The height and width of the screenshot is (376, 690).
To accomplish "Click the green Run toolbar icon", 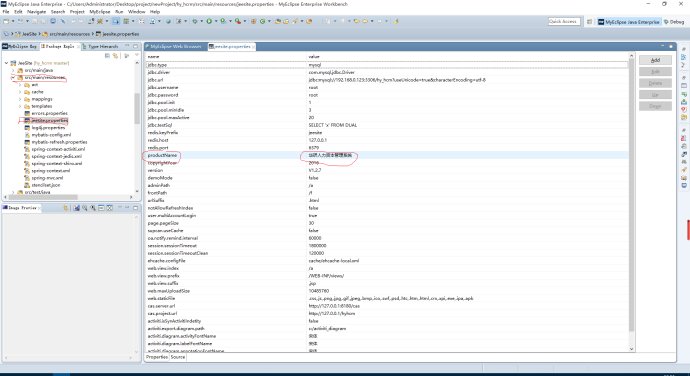I will click(x=209, y=21).
